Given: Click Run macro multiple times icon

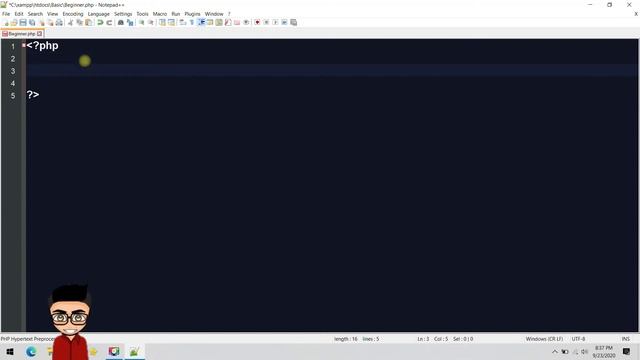Looking at the screenshot, I should (x=284, y=22).
